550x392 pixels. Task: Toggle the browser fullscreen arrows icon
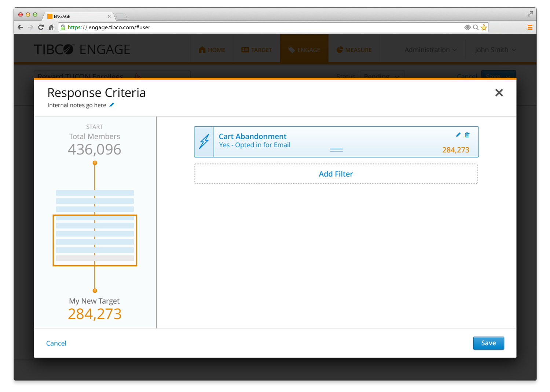point(530,14)
